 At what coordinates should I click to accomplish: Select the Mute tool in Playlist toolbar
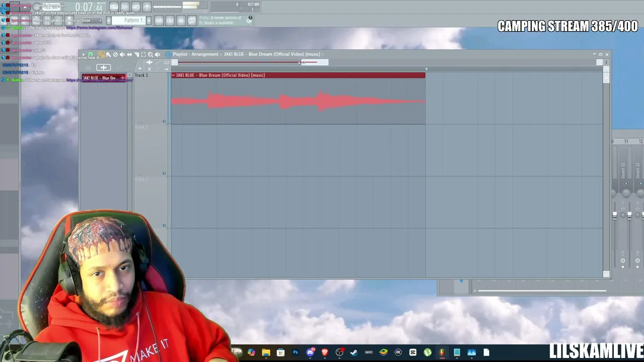pos(122,54)
